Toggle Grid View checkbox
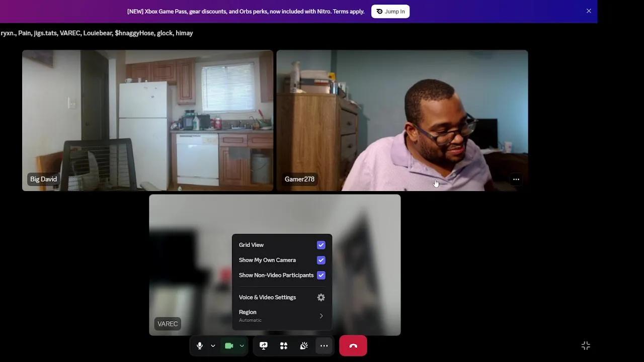Image resolution: width=644 pixels, height=362 pixels. point(321,245)
